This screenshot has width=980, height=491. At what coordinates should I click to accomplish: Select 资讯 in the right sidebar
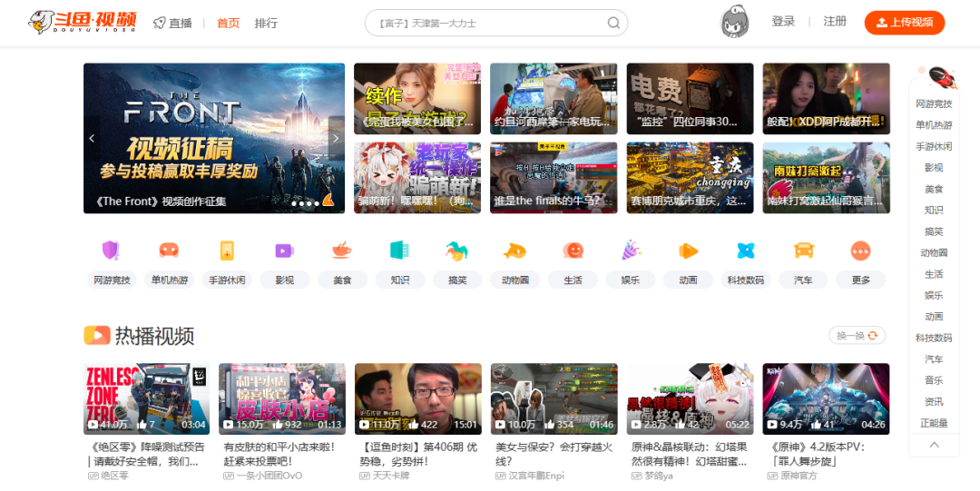[934, 401]
